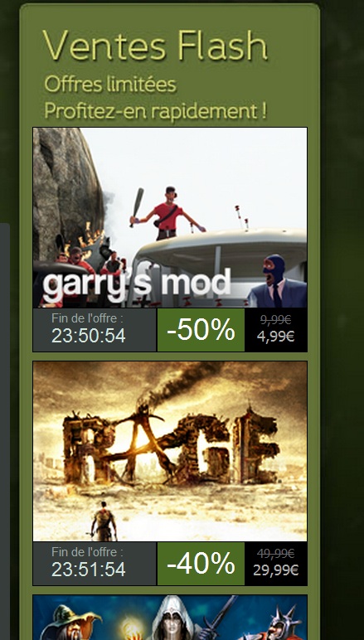Open the third game banner with wizard
Image resolution: width=364 pixels, height=640 pixels.
pos(170,618)
